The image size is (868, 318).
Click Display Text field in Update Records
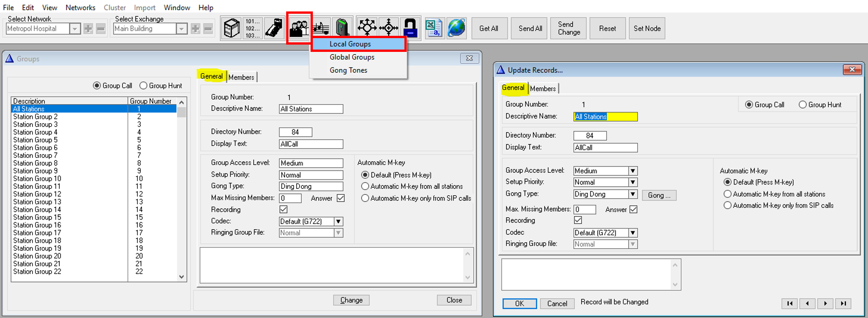click(606, 148)
